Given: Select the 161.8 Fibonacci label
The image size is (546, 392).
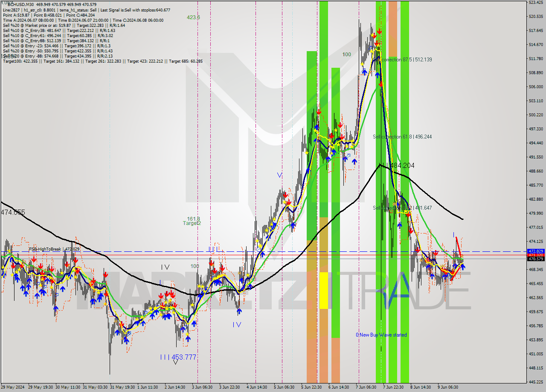Looking at the screenshot, I should [x=193, y=219].
